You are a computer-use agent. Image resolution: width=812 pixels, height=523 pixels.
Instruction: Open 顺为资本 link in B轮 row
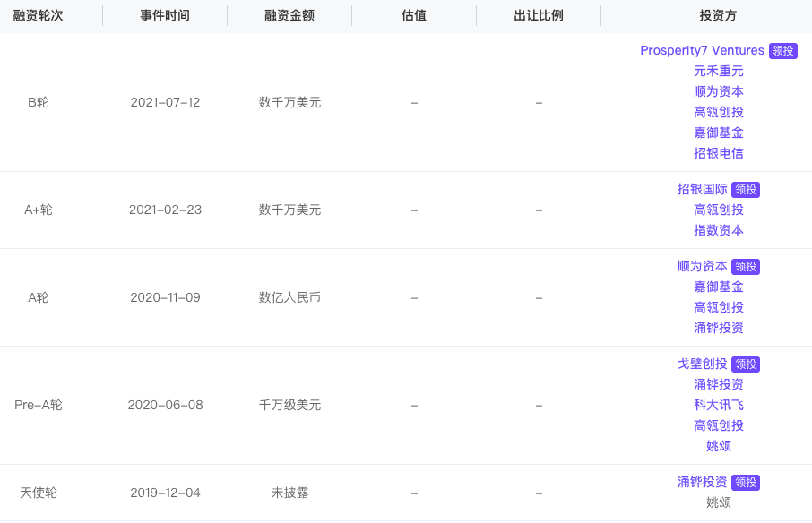coord(718,91)
